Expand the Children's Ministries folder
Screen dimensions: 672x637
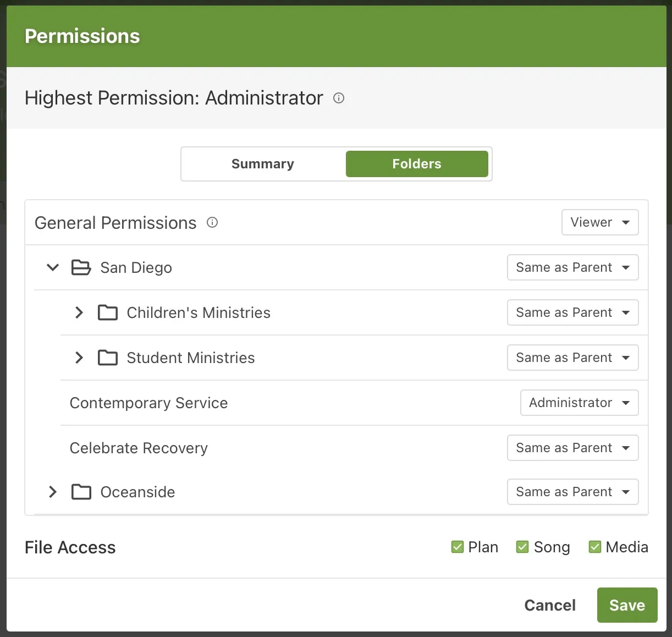tap(78, 312)
